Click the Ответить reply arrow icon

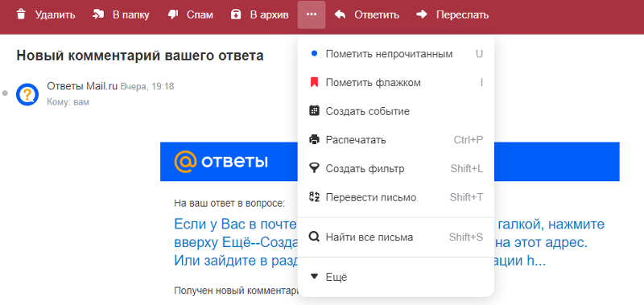tap(340, 14)
